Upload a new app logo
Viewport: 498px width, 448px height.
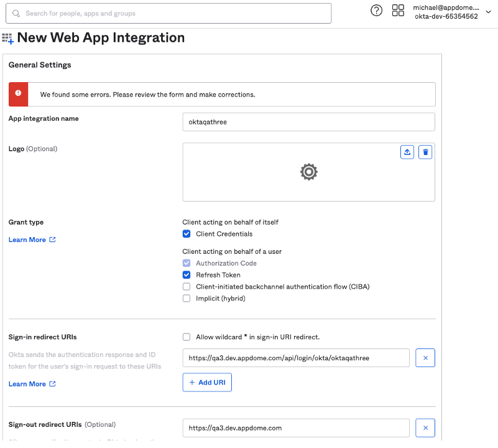click(x=407, y=151)
